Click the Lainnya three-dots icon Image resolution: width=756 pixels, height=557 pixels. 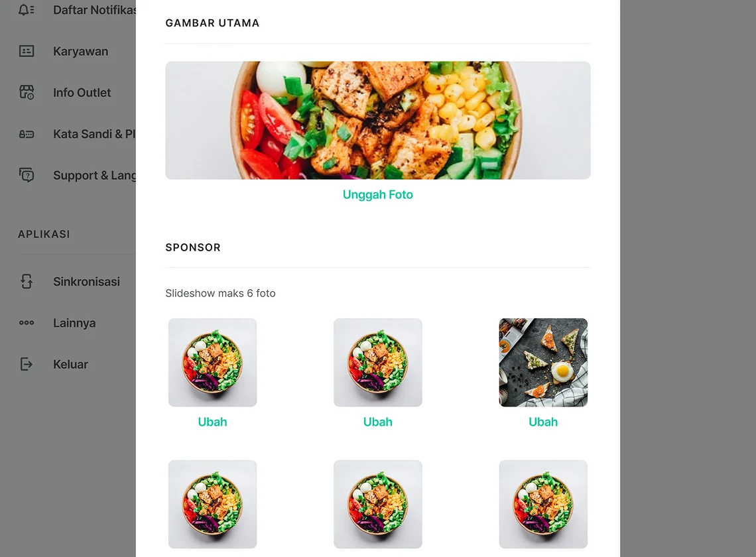click(26, 323)
